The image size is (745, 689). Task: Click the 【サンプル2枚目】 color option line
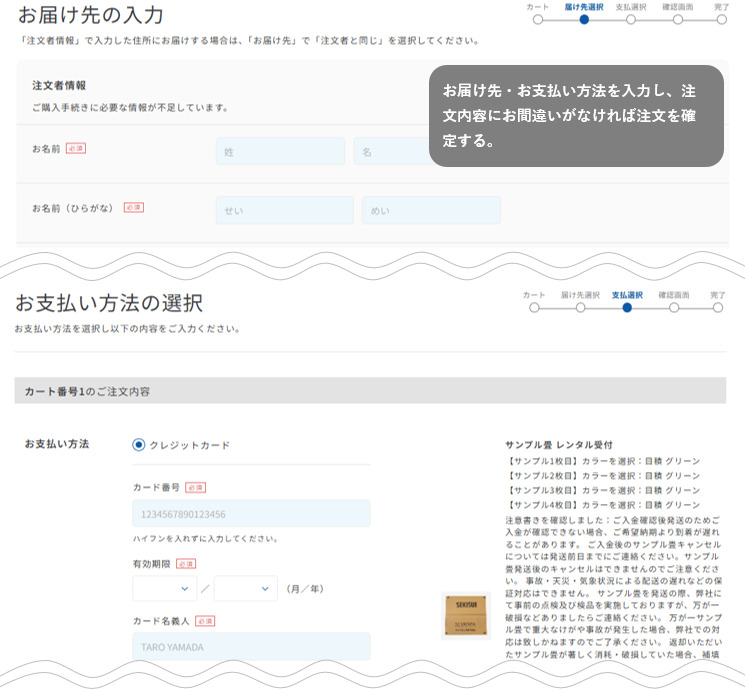click(602, 476)
